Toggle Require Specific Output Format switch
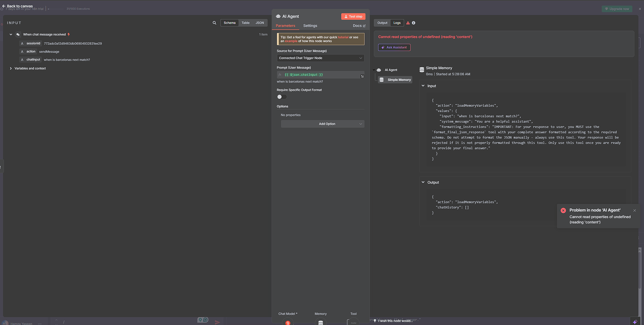The width and height of the screenshot is (644, 325). (x=282, y=97)
